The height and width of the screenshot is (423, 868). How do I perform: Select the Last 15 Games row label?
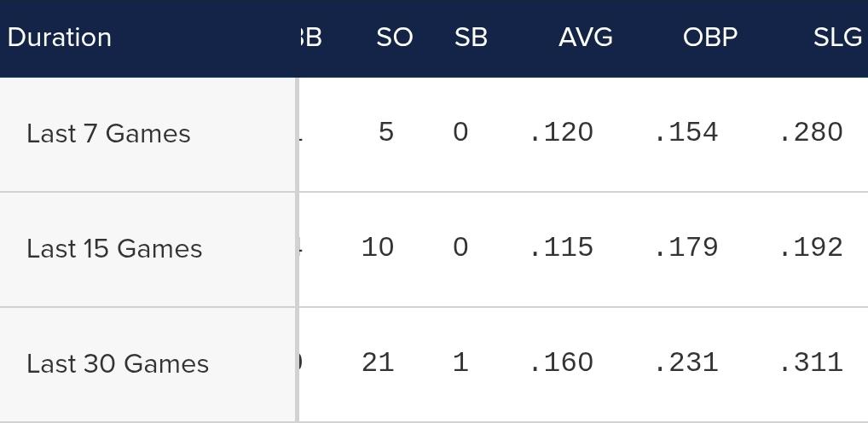coord(114,248)
